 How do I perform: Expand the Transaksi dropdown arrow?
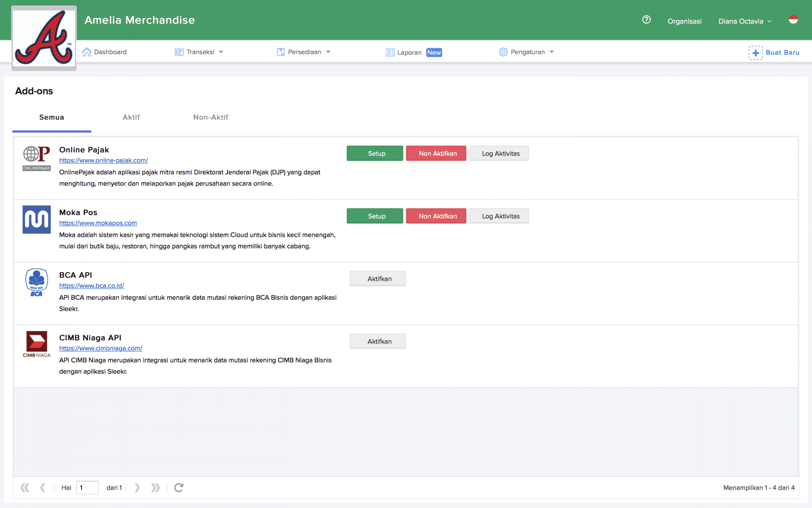[x=221, y=52]
